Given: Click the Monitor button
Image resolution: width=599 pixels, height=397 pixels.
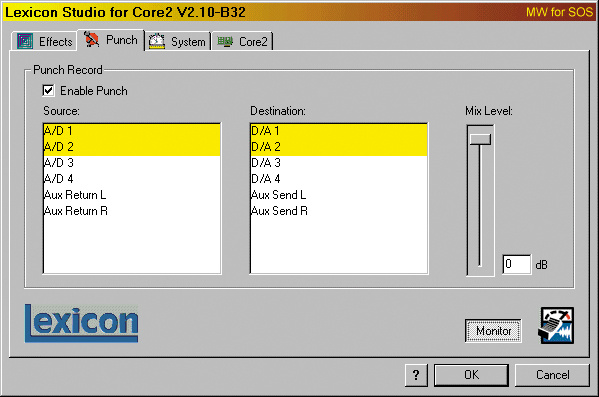Looking at the screenshot, I should pos(493,331).
